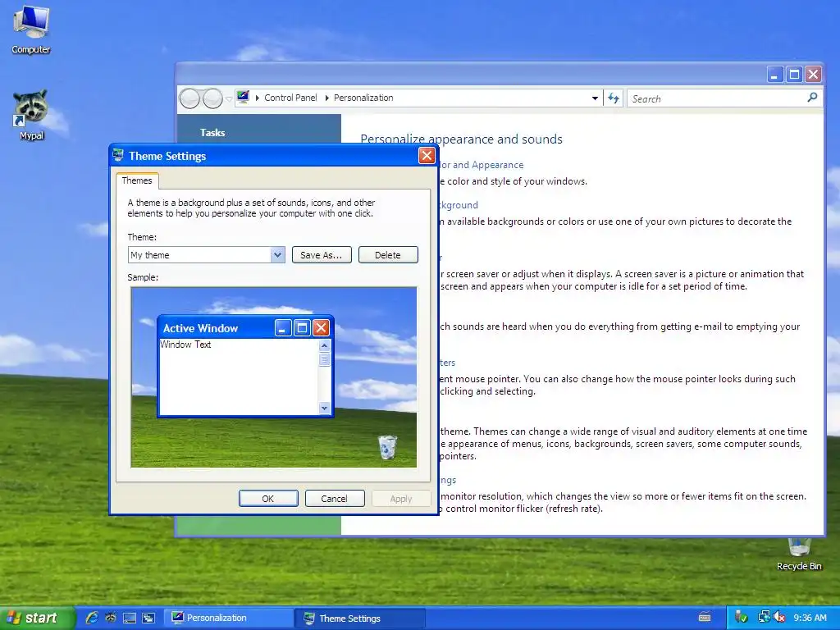Click the Start button
Screen dimensions: 840x630
[36, 618]
